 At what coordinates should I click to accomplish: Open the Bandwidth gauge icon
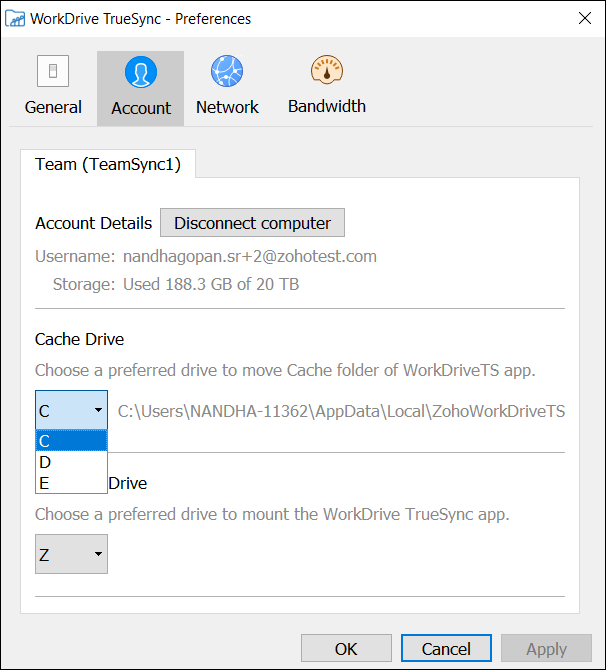point(327,69)
